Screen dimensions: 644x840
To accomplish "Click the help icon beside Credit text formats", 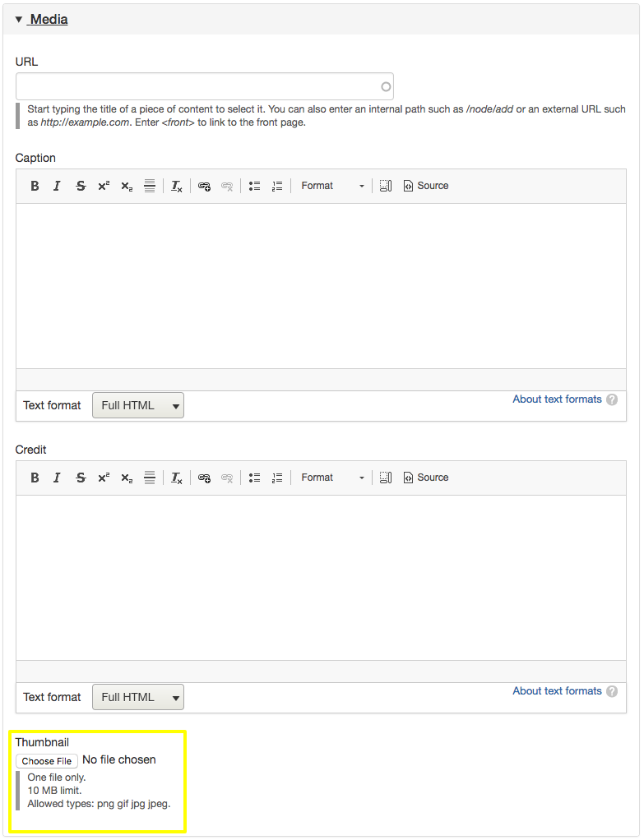I will [x=612, y=691].
